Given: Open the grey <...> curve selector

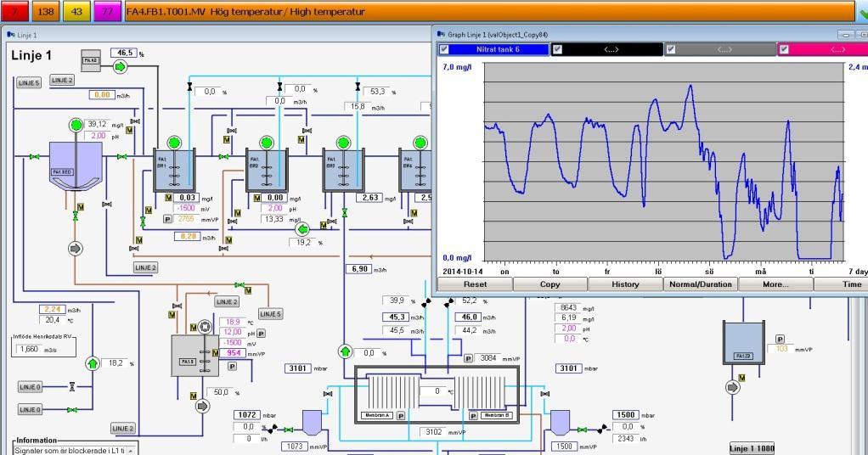Looking at the screenshot, I should point(724,49).
